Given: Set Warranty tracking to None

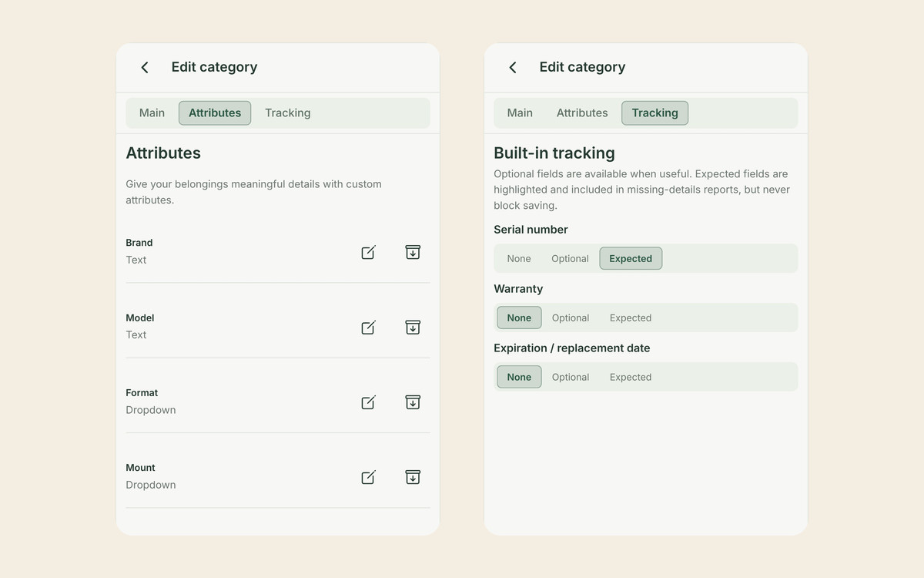Looking at the screenshot, I should [x=519, y=318].
